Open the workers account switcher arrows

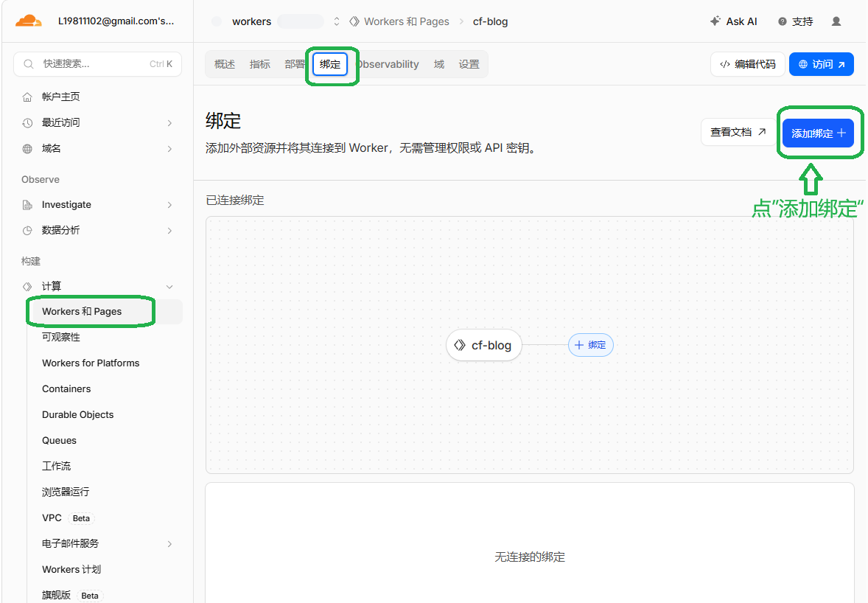click(337, 21)
